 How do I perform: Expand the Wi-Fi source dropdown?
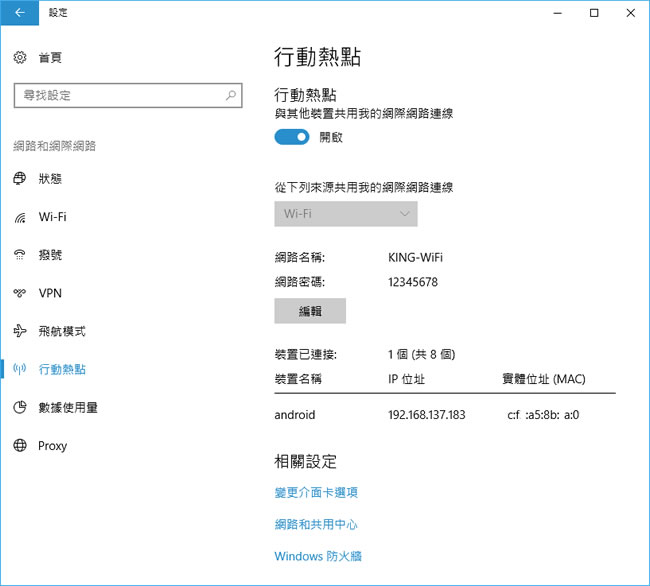(x=345, y=214)
